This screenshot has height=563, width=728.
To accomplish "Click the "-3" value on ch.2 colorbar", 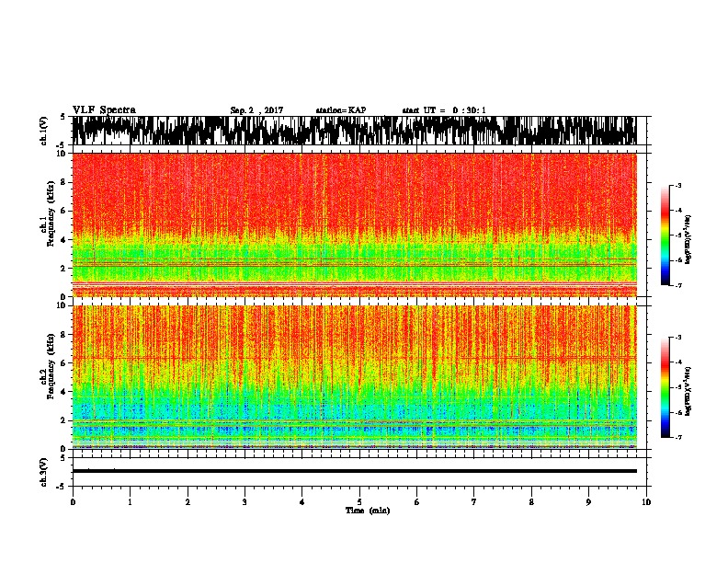I will pos(677,338).
